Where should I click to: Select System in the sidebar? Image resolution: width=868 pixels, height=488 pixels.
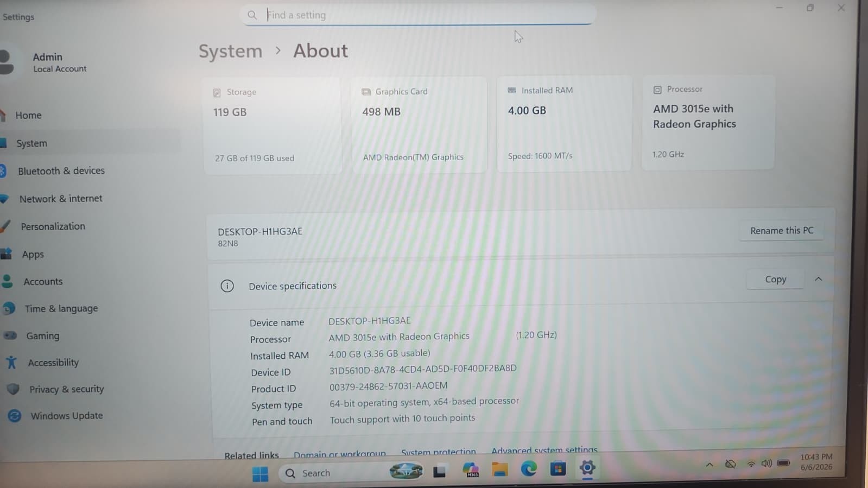pyautogui.click(x=31, y=143)
